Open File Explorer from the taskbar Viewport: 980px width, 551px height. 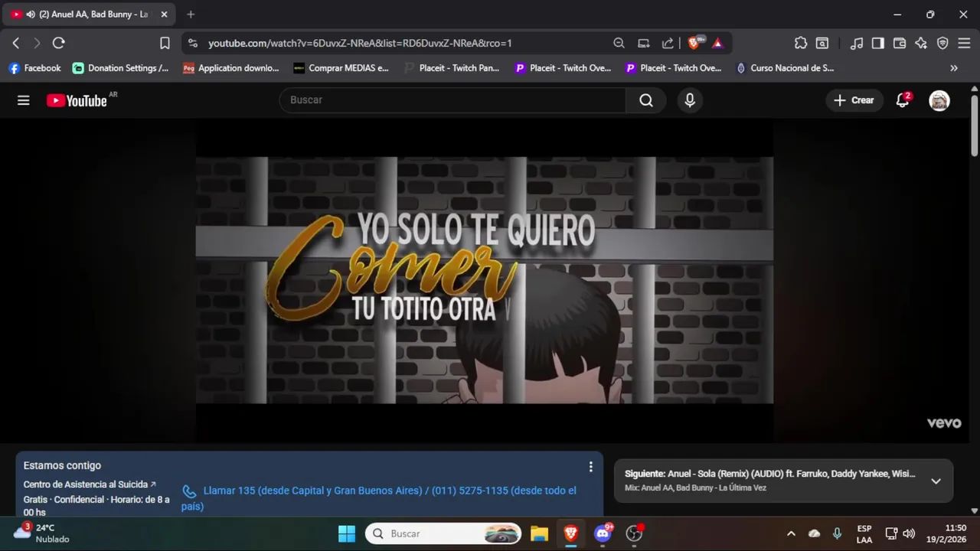[539, 533]
